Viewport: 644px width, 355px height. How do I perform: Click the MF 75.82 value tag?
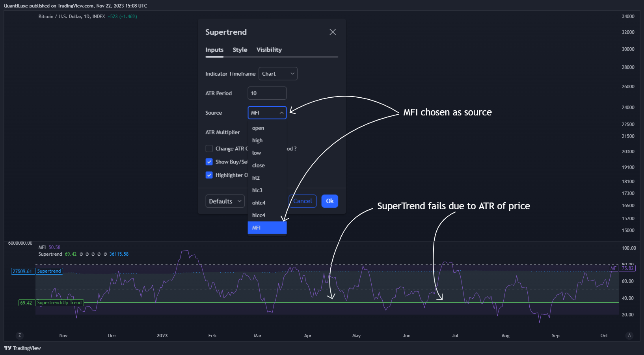pos(622,268)
